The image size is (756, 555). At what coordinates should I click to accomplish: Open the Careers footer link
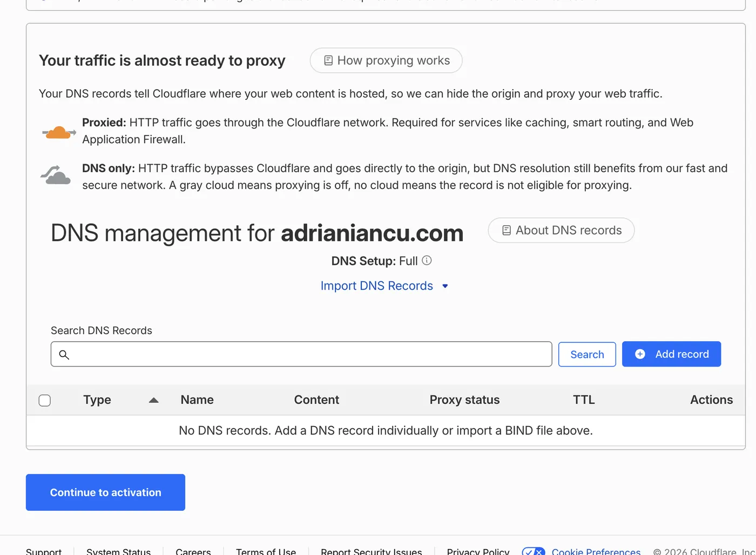193,551
